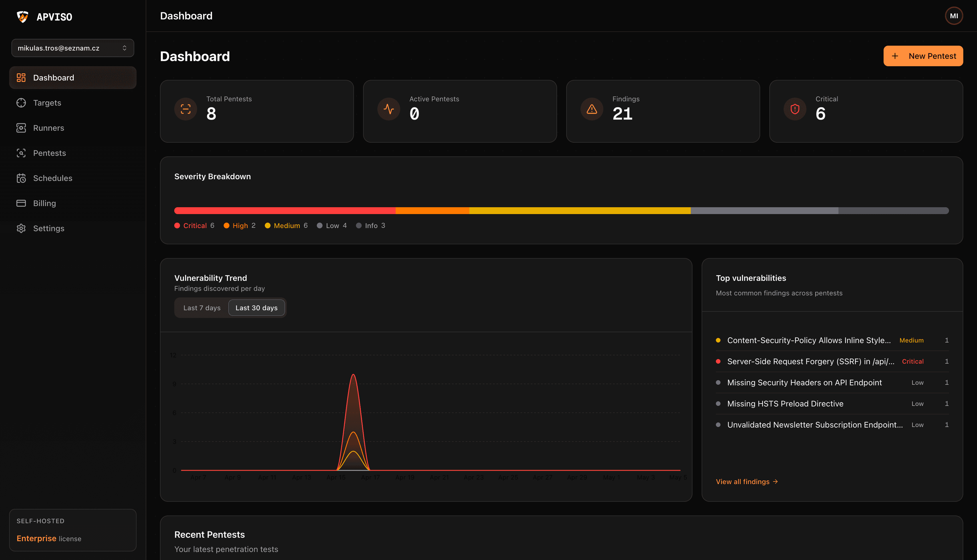Open the Total Pentests card
This screenshot has height=560, width=977.
click(x=257, y=111)
